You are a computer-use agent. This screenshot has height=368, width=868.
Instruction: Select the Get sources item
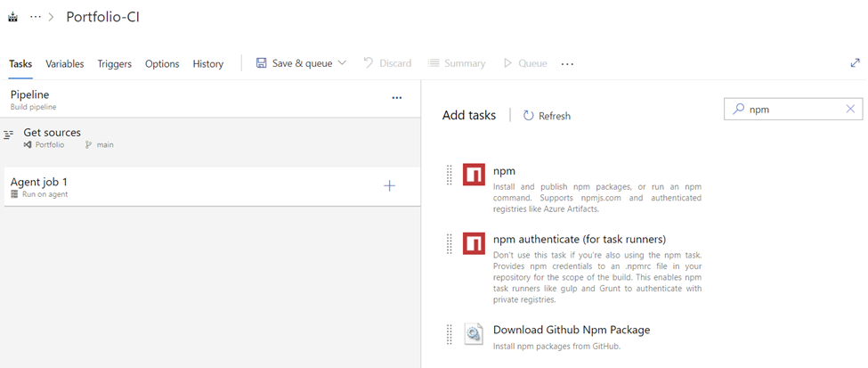point(52,133)
